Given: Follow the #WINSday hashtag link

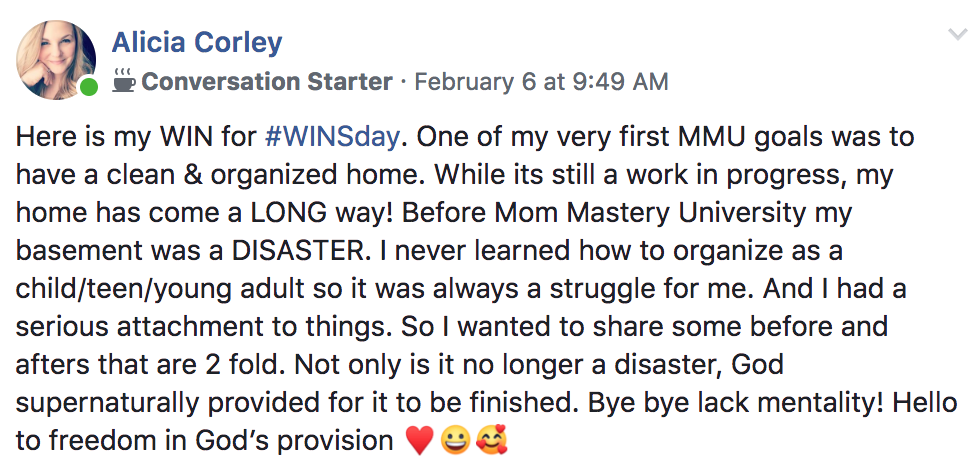Looking at the screenshot, I should [330, 137].
